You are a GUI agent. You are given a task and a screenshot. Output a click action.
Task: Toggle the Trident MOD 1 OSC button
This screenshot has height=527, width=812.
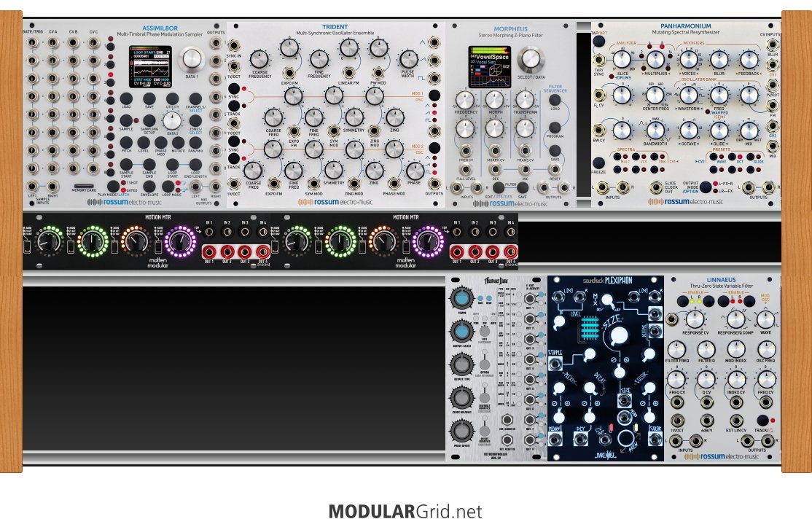434,95
